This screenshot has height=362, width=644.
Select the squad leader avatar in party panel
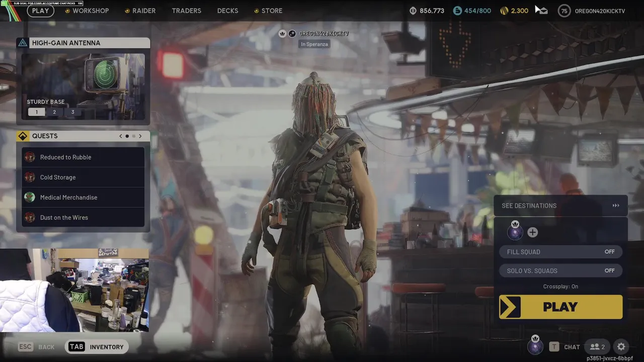pyautogui.click(x=515, y=231)
